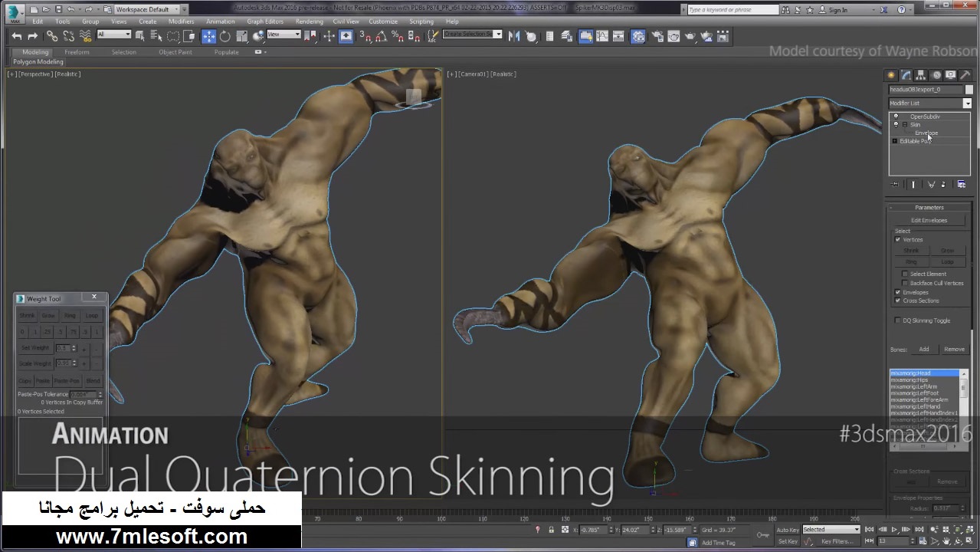Viewport: 980px width, 552px height.
Task: Collapse the Skin modifier tree node
Action: [905, 124]
